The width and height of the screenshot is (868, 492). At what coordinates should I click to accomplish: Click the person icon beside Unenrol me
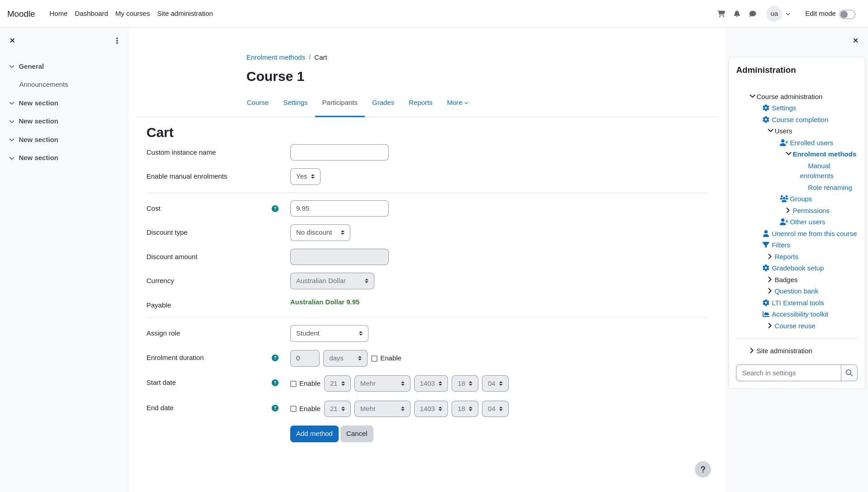click(766, 234)
